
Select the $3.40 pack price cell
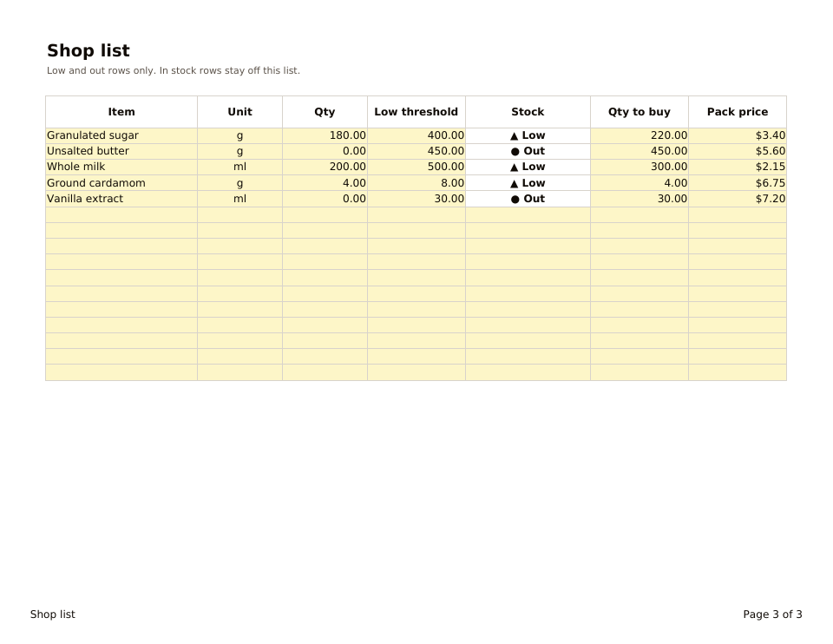(738, 135)
